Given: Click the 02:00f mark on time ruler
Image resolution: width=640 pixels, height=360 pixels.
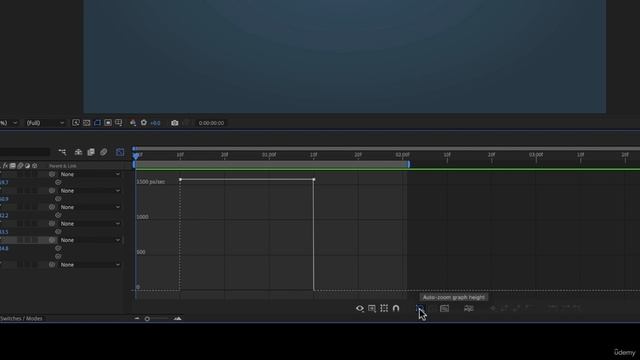Looking at the screenshot, I should (x=402, y=155).
